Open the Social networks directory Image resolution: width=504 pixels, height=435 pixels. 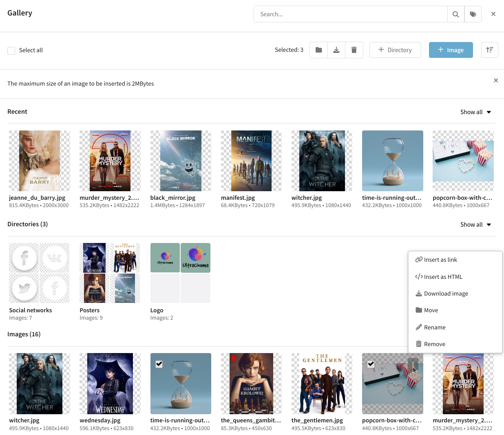39,273
